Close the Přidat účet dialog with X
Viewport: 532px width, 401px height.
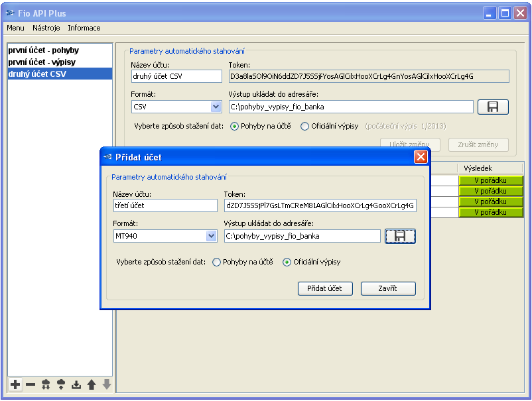[x=420, y=157]
